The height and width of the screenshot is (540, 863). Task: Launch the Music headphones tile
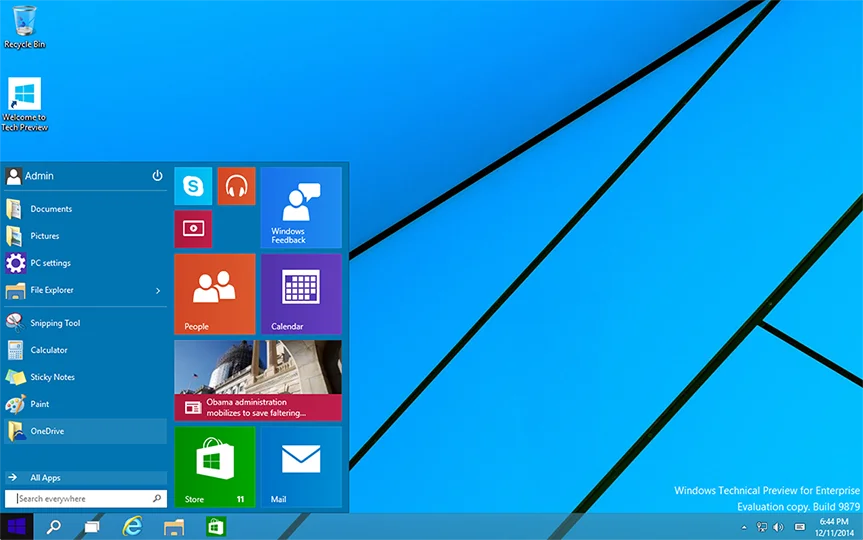tap(236, 186)
